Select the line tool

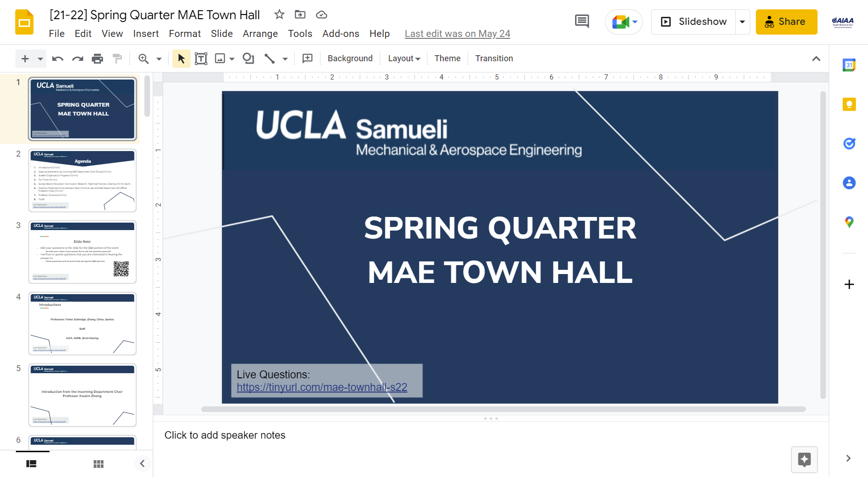pyautogui.click(x=270, y=58)
